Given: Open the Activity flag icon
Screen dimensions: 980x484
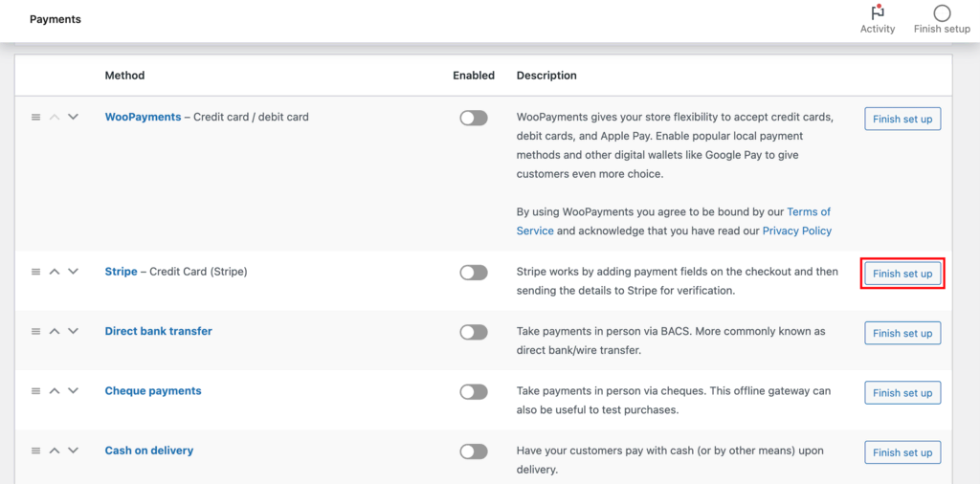Looking at the screenshot, I should (878, 13).
